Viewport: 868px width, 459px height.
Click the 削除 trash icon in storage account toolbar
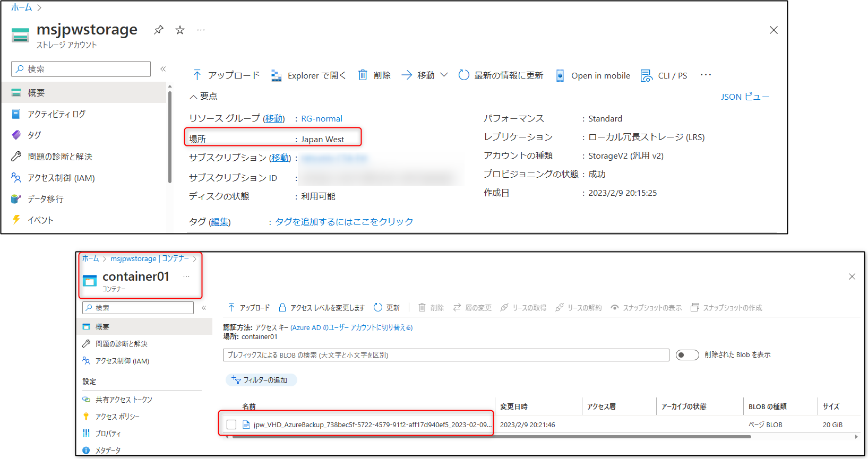click(374, 75)
